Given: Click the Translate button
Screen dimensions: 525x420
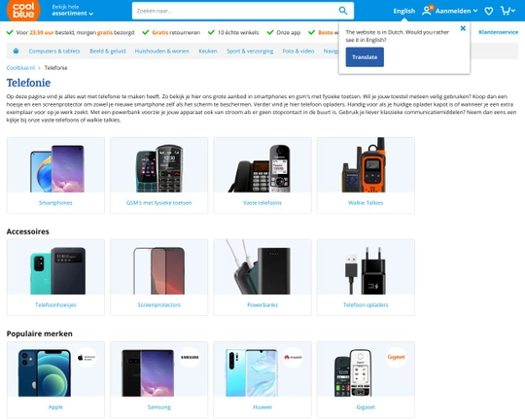Looking at the screenshot, I should click(365, 57).
